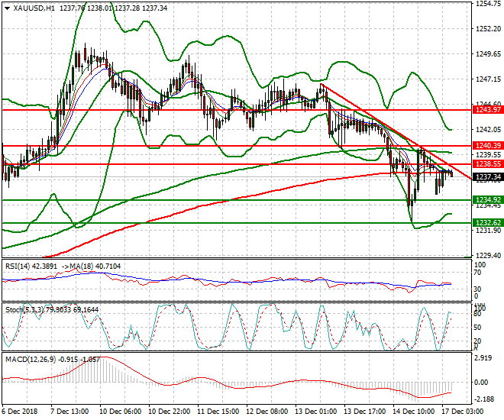Click the 2.919 value on MACD scale
The width and height of the screenshot is (504, 420).
tap(483, 357)
